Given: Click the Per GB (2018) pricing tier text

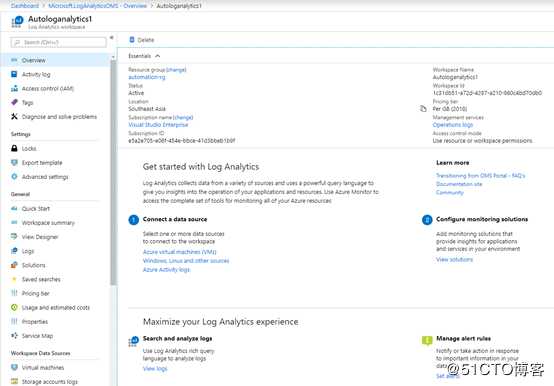Looking at the screenshot, I should pyautogui.click(x=450, y=109).
